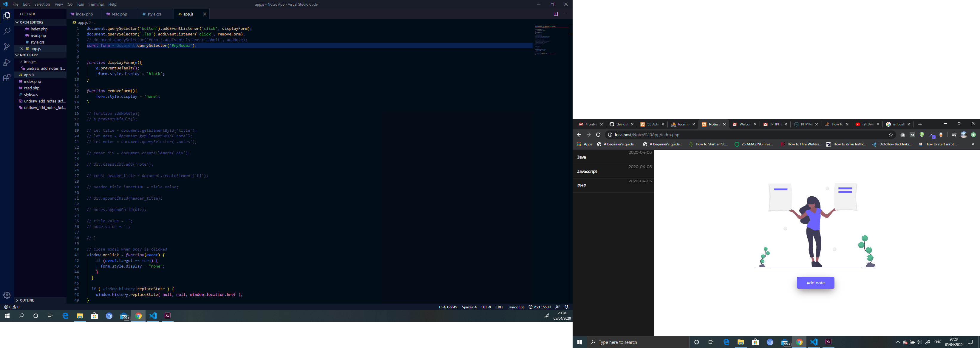Open the Windows action center notifications

[x=970, y=342]
